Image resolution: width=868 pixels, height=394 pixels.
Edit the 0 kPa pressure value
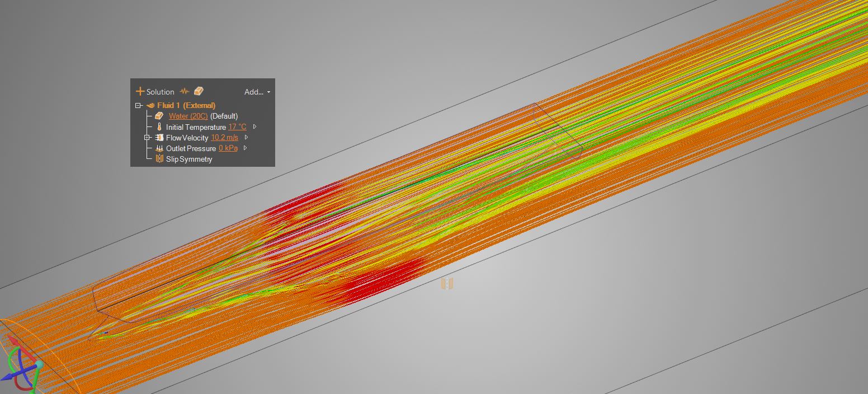pos(228,148)
